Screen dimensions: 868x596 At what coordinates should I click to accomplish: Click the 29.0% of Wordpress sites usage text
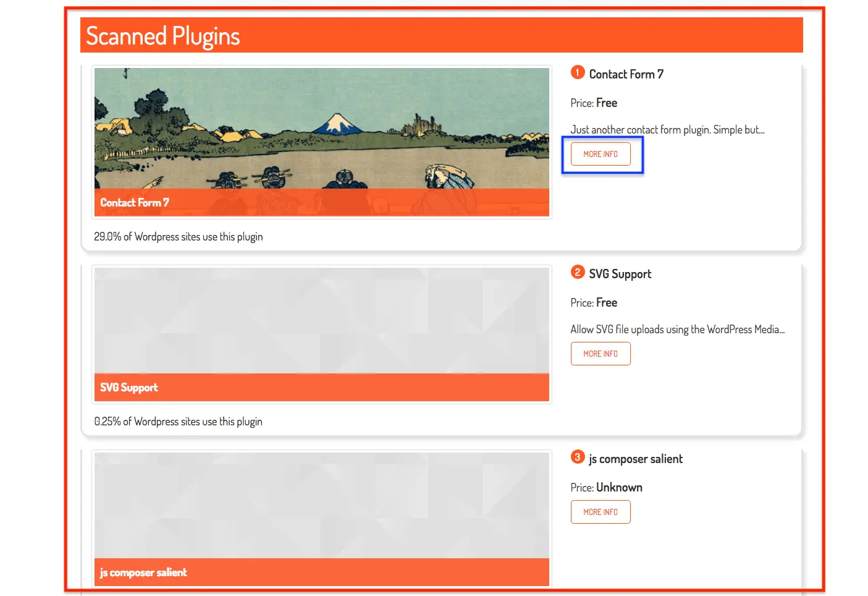click(x=179, y=237)
